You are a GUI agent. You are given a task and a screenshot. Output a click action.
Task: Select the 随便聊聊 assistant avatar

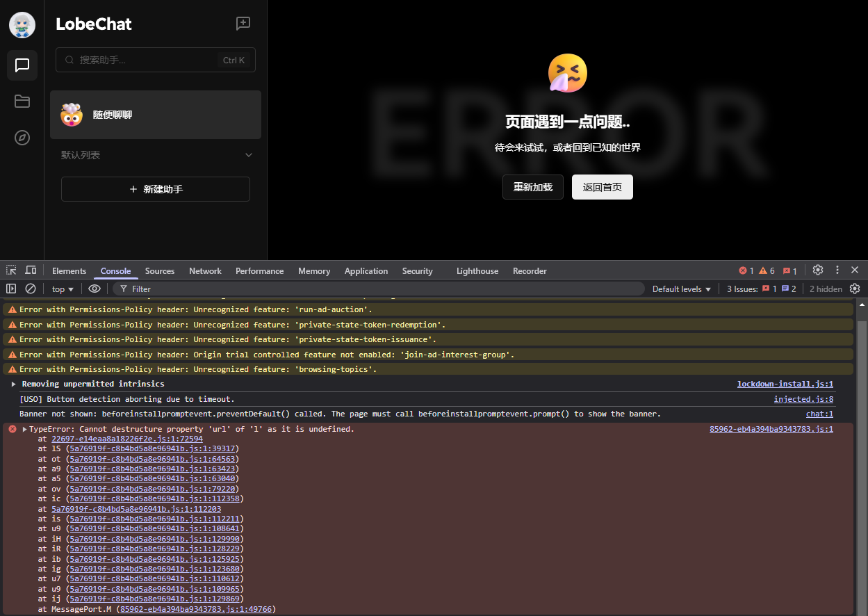tap(72, 115)
